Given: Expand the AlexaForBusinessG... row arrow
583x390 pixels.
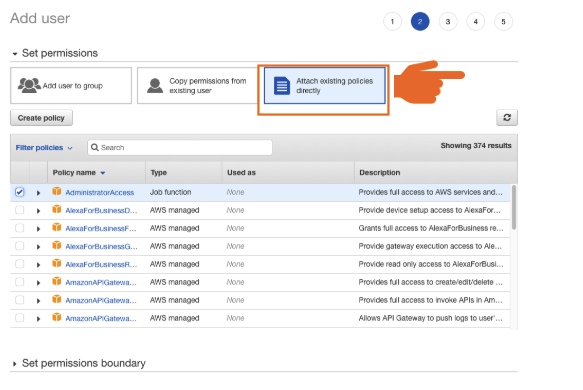Looking at the screenshot, I should (38, 247).
